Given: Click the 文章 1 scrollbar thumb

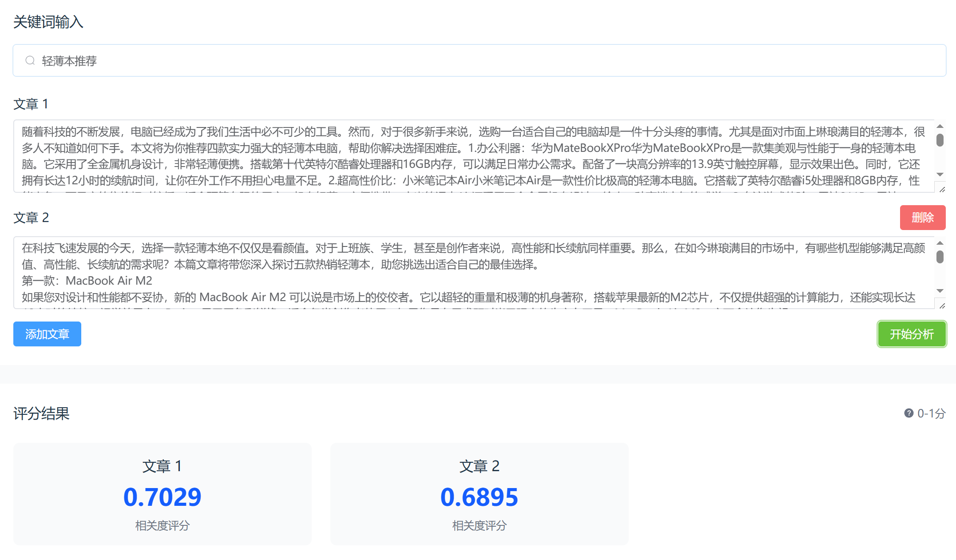Looking at the screenshot, I should click(x=940, y=140).
